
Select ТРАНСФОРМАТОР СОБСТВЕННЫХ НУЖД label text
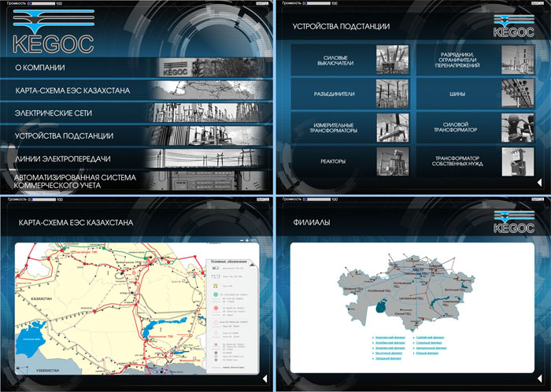457,161
